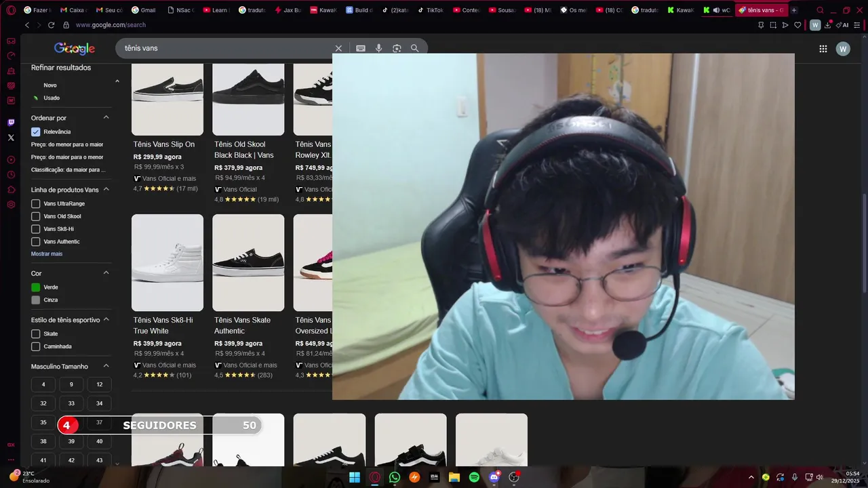
Task: Open Twitch panel in Opera sidebar
Action: coord(11,123)
